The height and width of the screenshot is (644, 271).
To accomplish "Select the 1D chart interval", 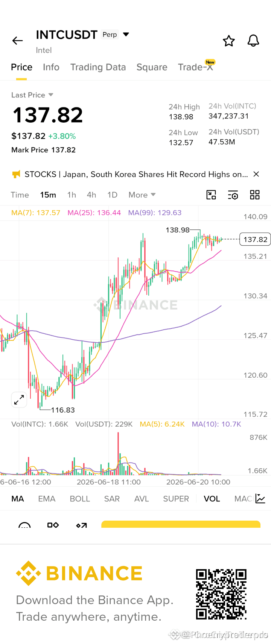I will click(112, 195).
